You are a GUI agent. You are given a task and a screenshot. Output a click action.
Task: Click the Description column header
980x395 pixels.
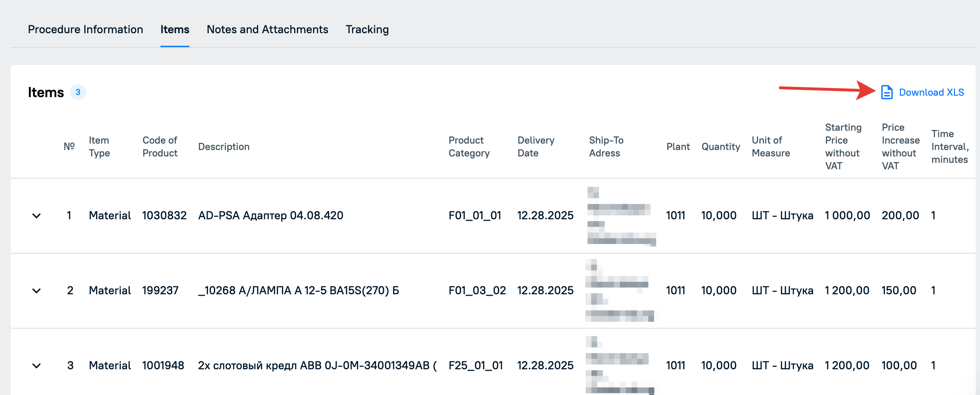(224, 147)
